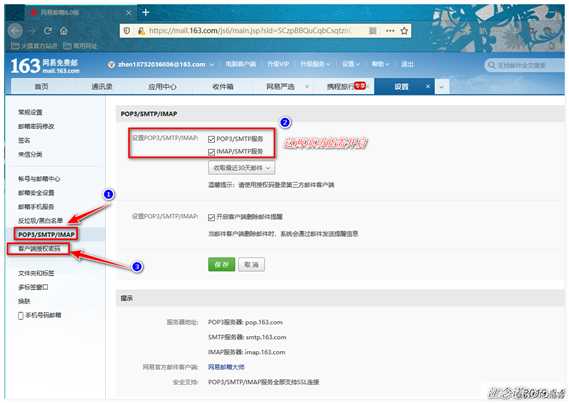
Task: Open 客户端授权密码 in the sidebar
Action: pyautogui.click(x=39, y=248)
